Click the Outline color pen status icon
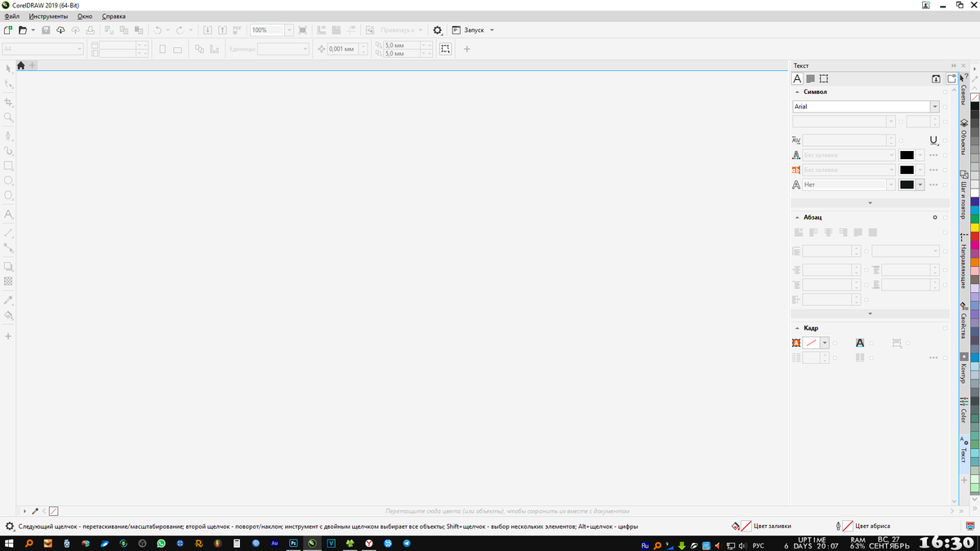 click(x=838, y=527)
